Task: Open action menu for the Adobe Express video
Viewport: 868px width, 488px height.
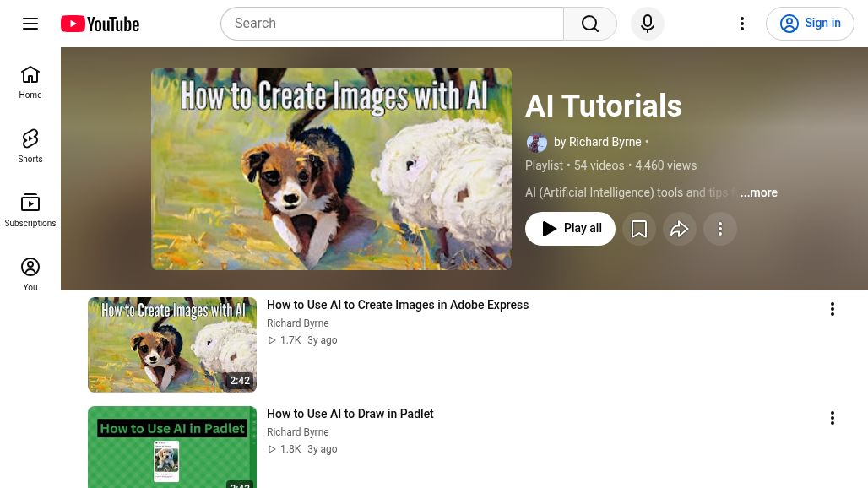Action: pyautogui.click(x=832, y=309)
